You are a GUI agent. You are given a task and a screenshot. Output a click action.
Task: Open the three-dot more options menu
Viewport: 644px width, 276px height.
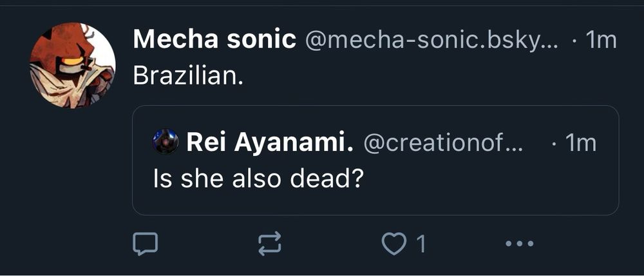[519, 244]
